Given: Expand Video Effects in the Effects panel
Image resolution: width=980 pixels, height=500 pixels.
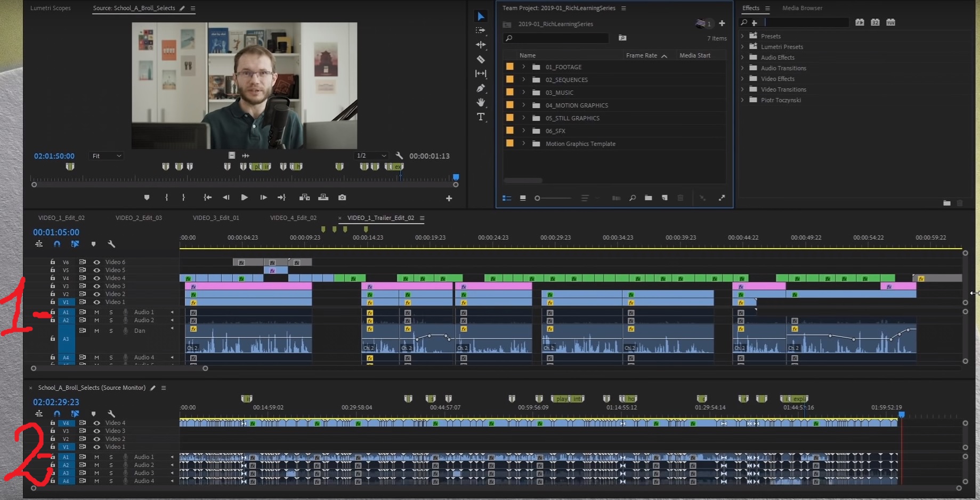Looking at the screenshot, I should [x=742, y=78].
